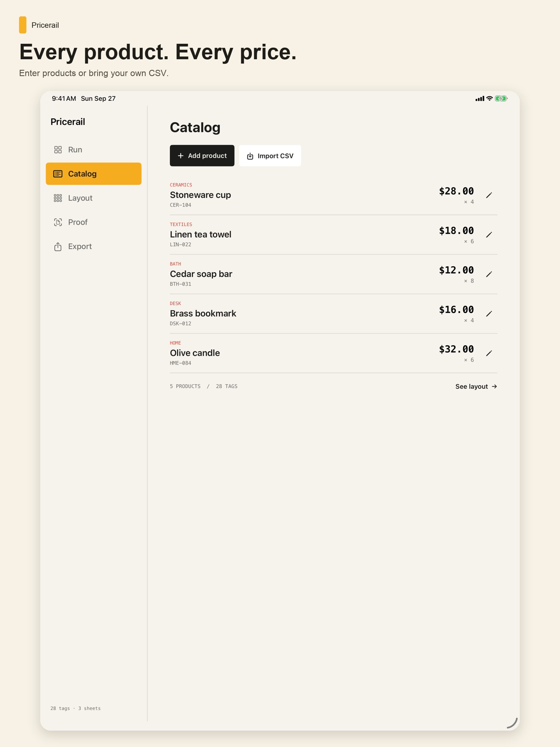Click the Wi-Fi status icon
Screen dimensions: 560x747
click(x=490, y=99)
